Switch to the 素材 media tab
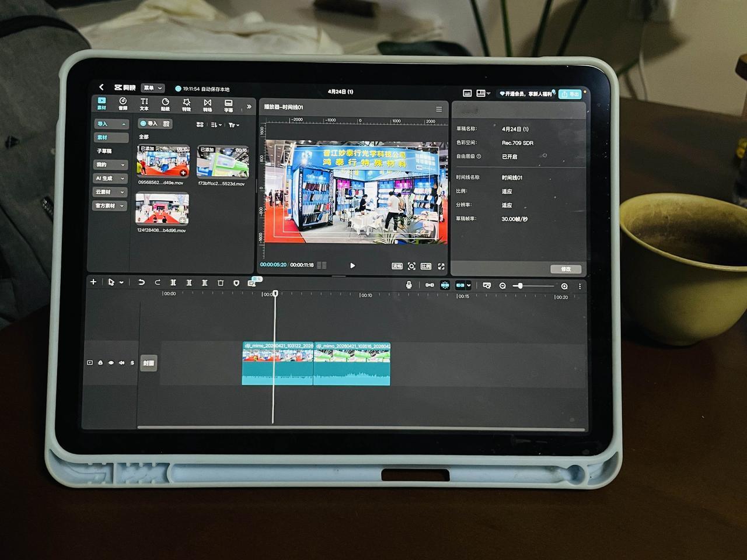This screenshot has height=560, width=747. tap(102, 104)
